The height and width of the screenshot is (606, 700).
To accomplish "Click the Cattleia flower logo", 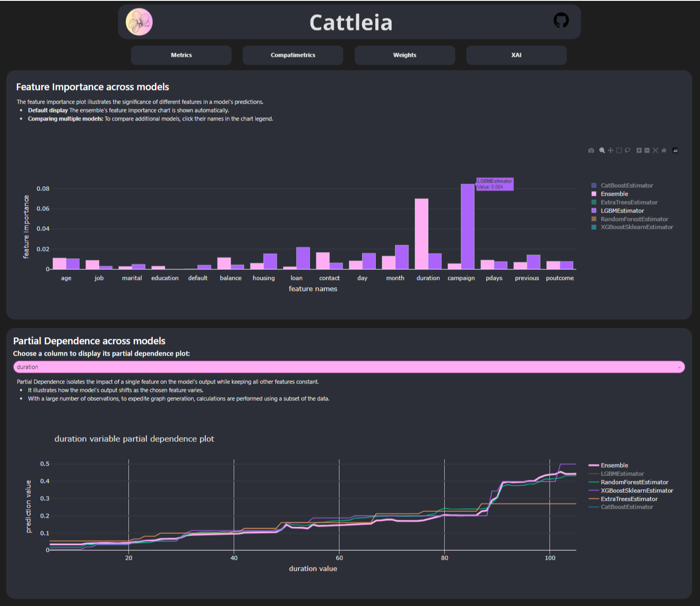I will [x=139, y=22].
